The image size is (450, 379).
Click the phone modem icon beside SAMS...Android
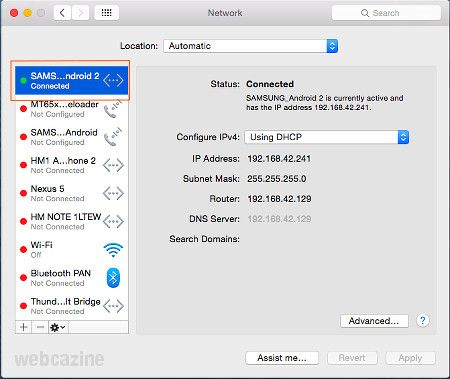113,137
